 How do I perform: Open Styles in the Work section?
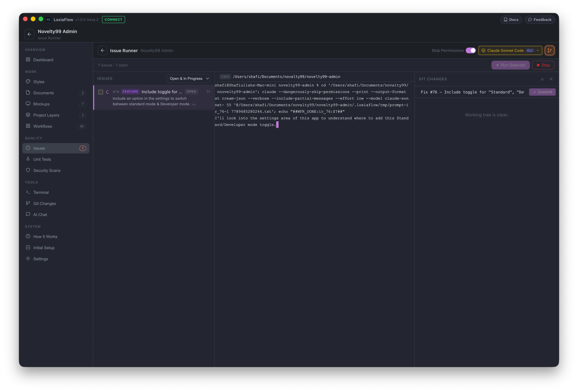tap(56, 81)
